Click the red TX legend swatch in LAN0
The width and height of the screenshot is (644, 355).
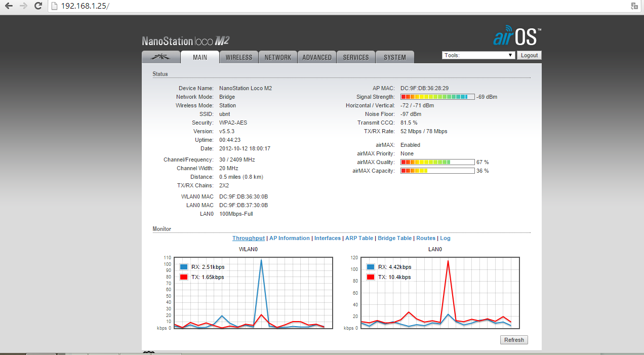tap(371, 277)
